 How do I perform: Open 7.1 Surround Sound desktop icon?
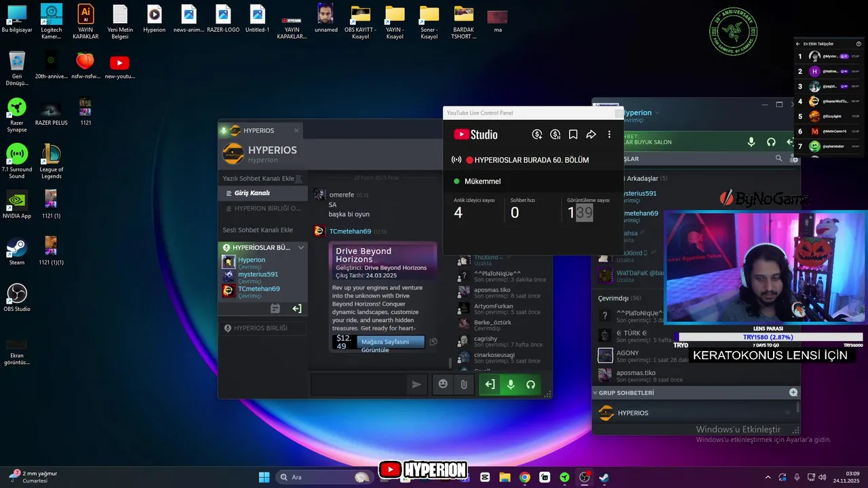click(x=17, y=161)
